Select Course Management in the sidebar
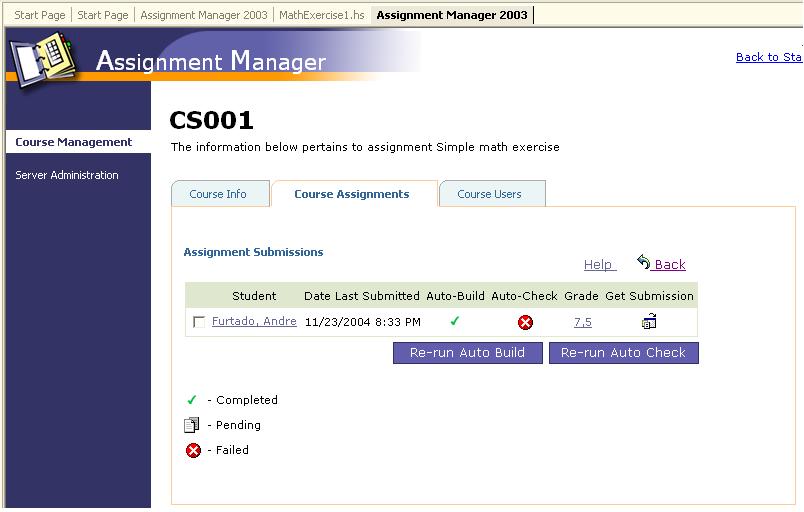 74,142
